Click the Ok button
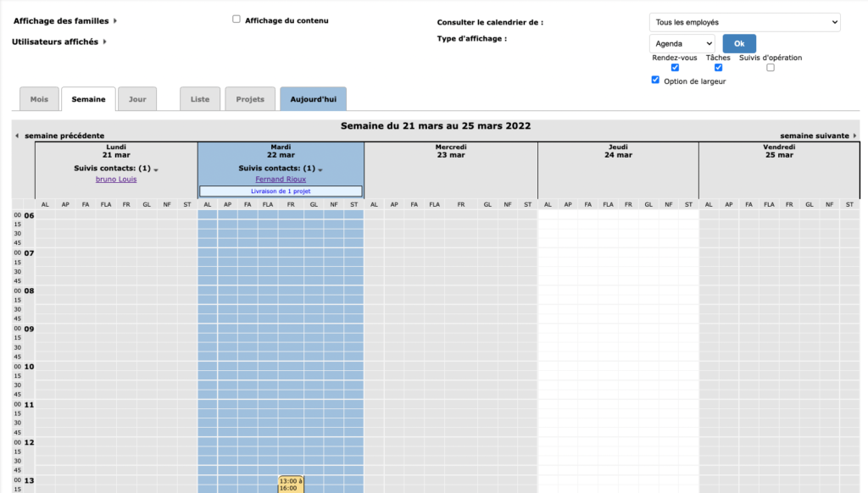The image size is (868, 493). (739, 43)
